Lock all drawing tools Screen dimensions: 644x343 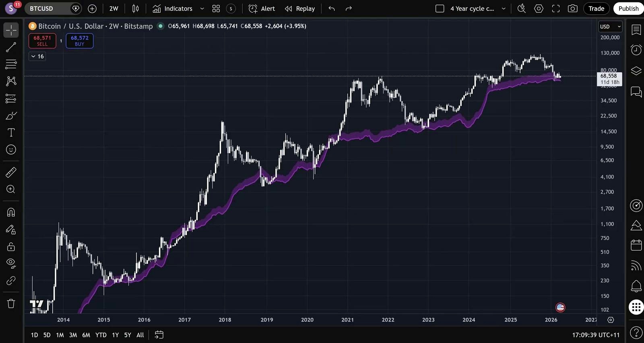click(11, 246)
